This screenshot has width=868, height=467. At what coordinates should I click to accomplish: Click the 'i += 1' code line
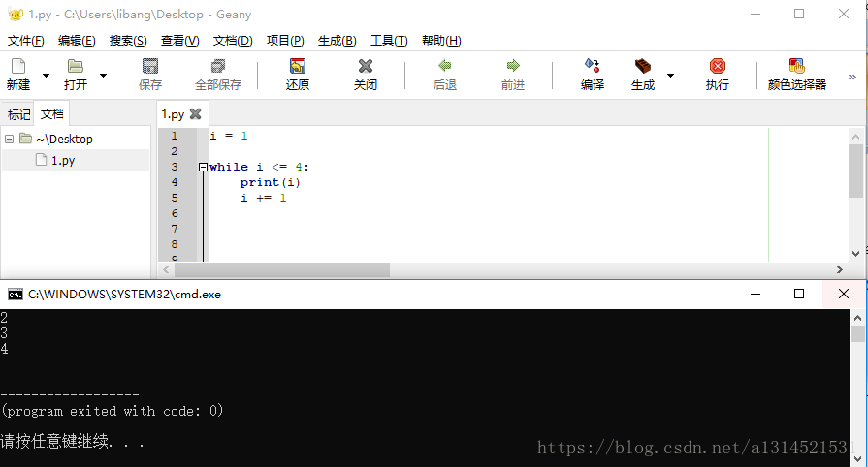click(264, 198)
